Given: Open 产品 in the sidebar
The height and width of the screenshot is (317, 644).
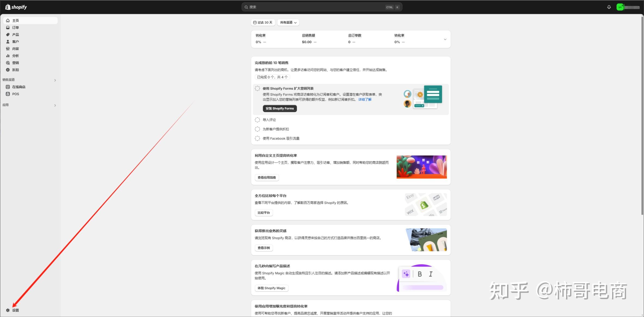Looking at the screenshot, I should [30, 35].
